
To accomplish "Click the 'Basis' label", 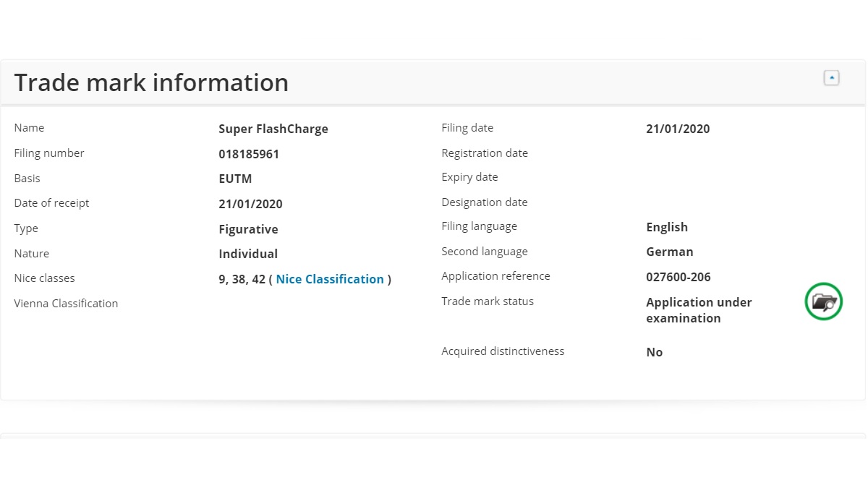I will [x=27, y=179].
